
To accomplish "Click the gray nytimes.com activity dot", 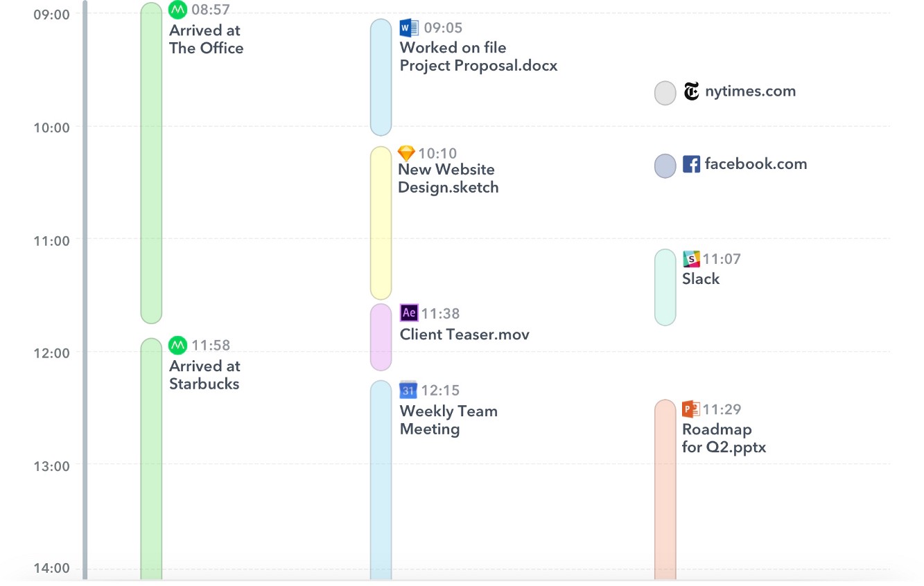I will tap(665, 93).
